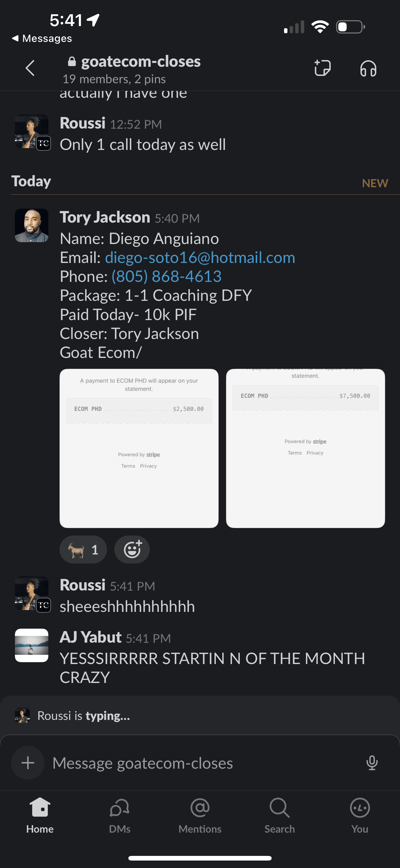The width and height of the screenshot is (400, 868).
Task: Tap the back chevron arrow in channel header
Action: pyautogui.click(x=30, y=68)
